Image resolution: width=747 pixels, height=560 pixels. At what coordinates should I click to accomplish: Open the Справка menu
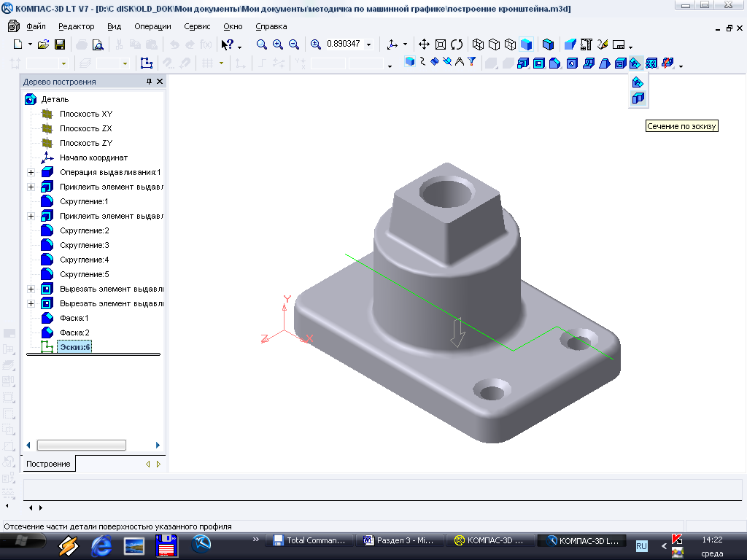pyautogui.click(x=271, y=27)
